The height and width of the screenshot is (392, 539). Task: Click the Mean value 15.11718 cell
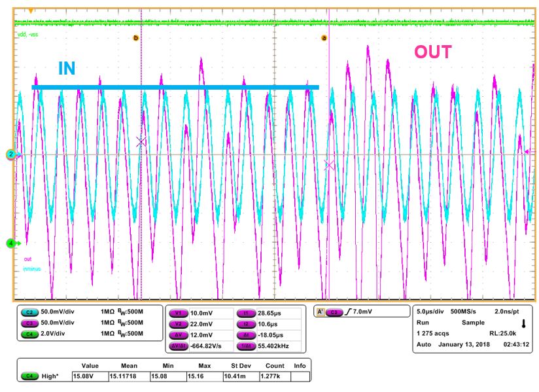(x=125, y=376)
